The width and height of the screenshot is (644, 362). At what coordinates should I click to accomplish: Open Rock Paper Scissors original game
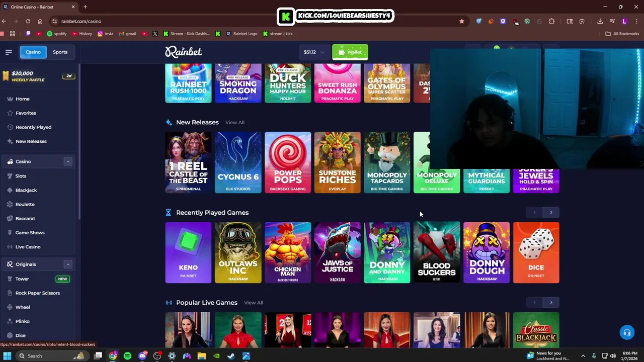[x=38, y=293]
